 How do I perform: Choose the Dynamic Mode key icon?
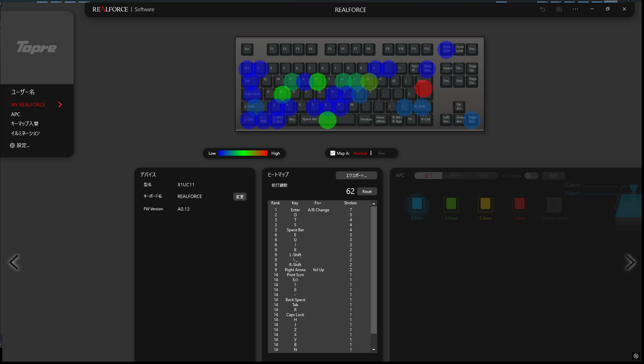(x=554, y=205)
